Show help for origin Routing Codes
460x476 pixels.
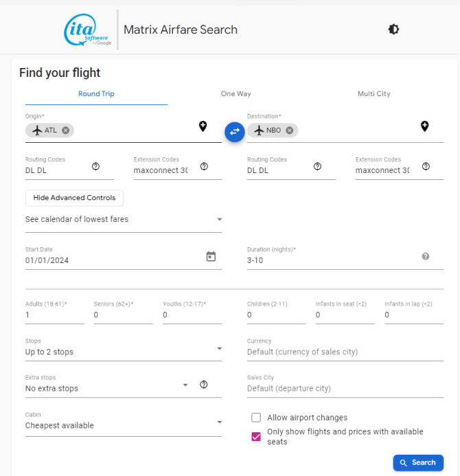95,166
